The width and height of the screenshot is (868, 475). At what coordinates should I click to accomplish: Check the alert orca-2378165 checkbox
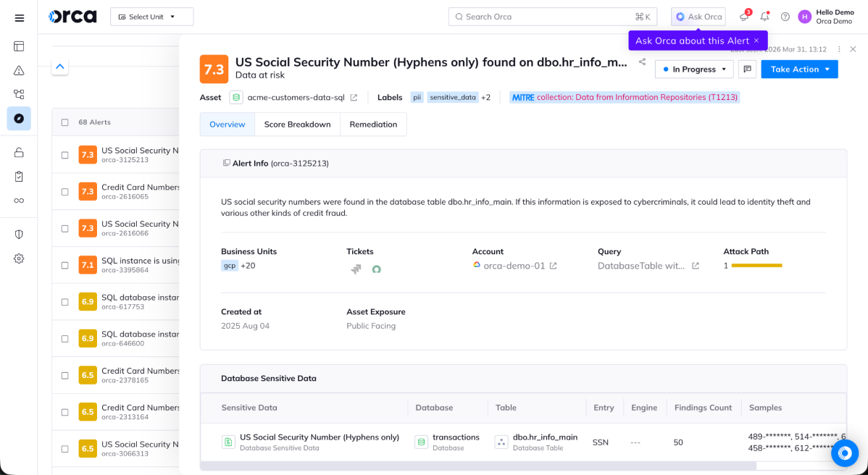[64, 376]
